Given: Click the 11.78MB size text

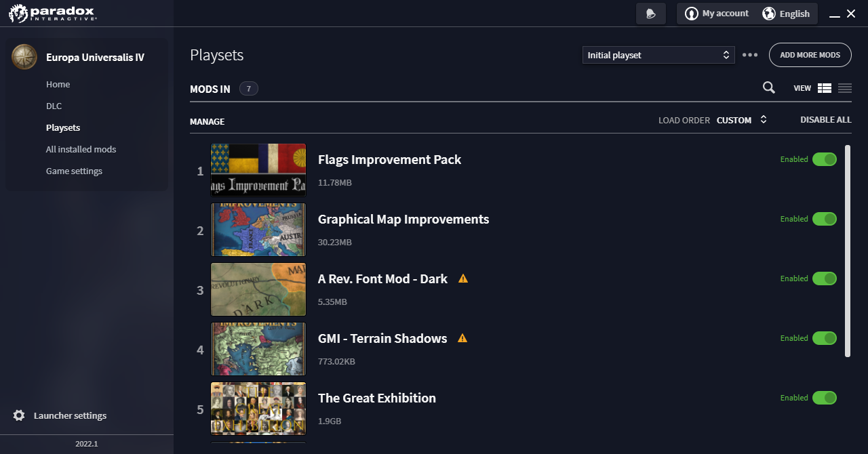Looking at the screenshot, I should [x=335, y=183].
